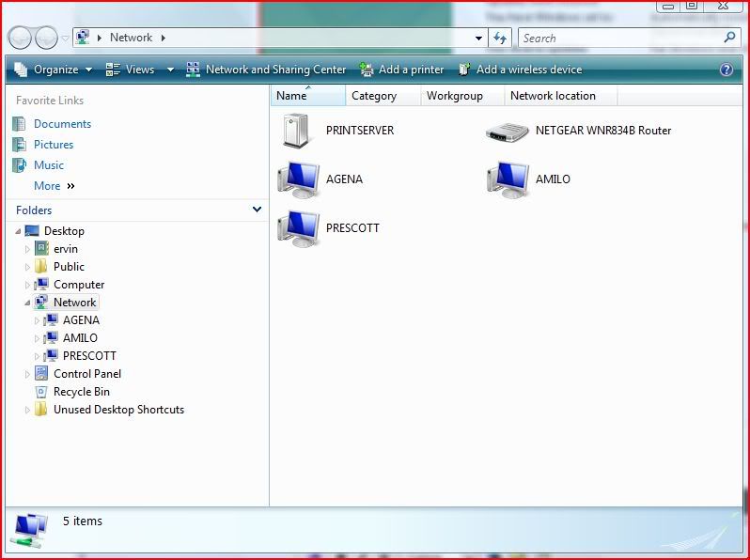Screen dimensions: 750x560
Task: Select Network label in the folder tree
Action: pos(74,303)
